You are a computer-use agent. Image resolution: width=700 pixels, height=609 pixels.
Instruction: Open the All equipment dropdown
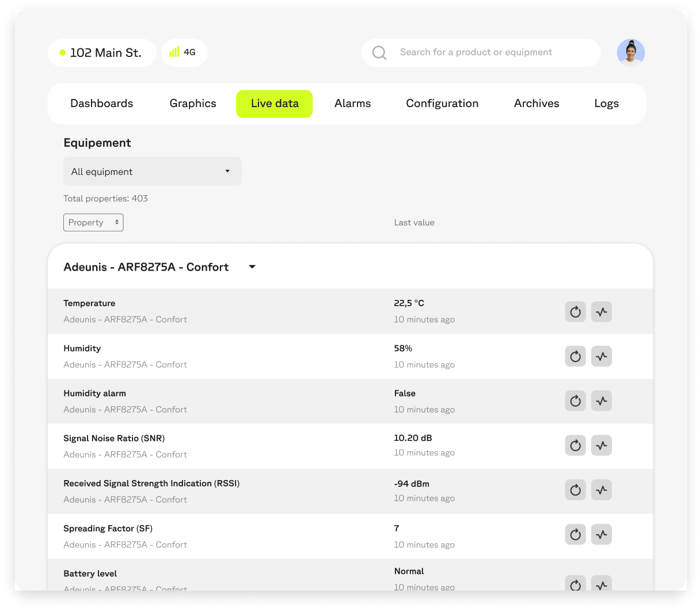point(152,172)
